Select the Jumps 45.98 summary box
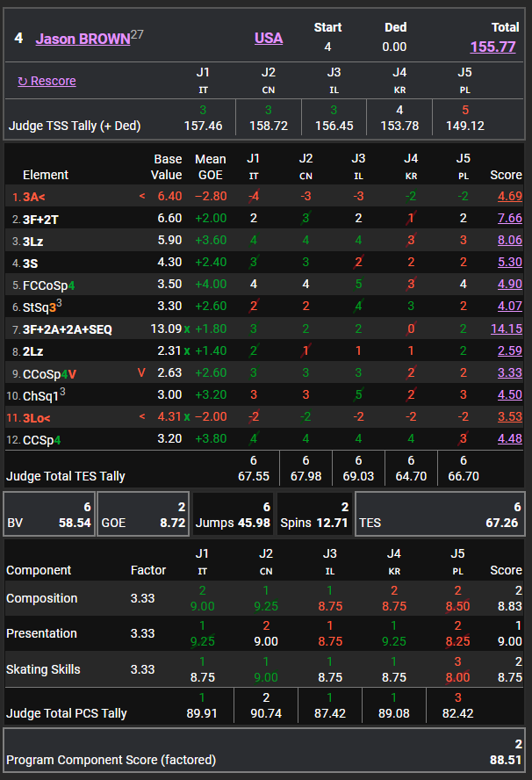This screenshot has height=780, width=532. (x=232, y=515)
